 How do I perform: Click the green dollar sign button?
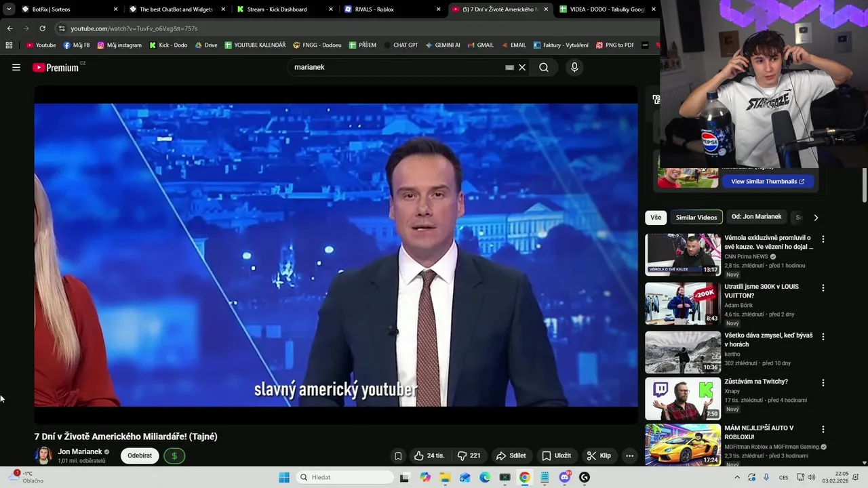coord(174,455)
